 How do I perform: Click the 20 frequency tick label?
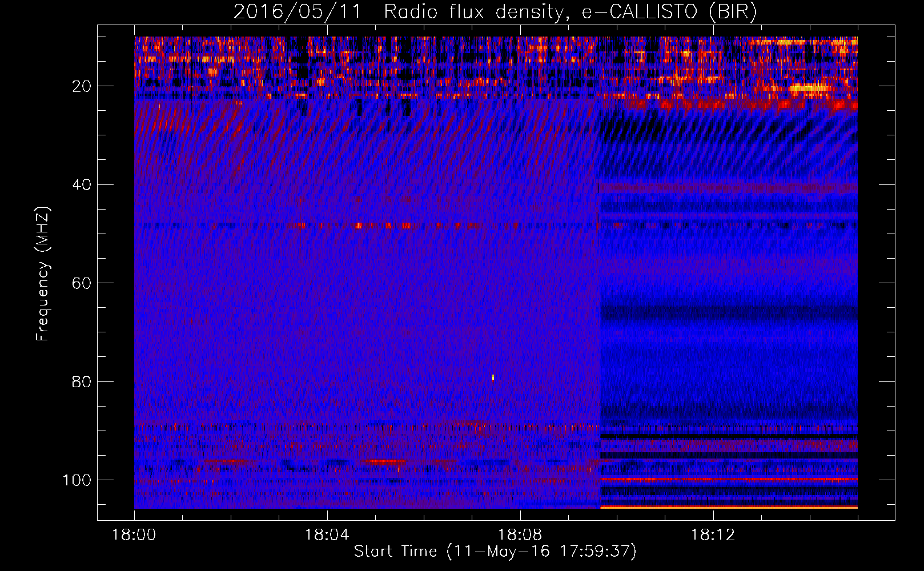coord(82,86)
